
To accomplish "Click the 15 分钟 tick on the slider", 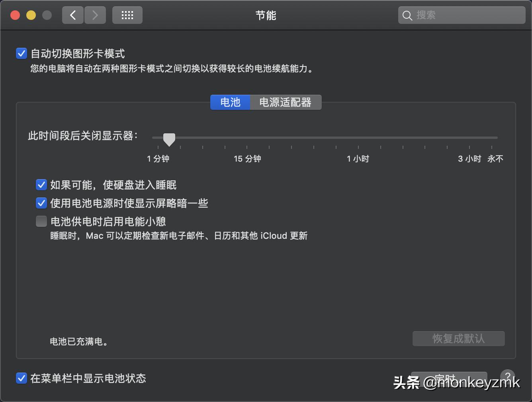I will 247,147.
